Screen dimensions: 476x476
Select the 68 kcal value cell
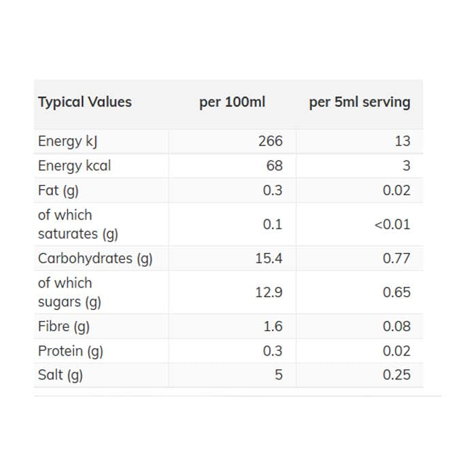(275, 166)
